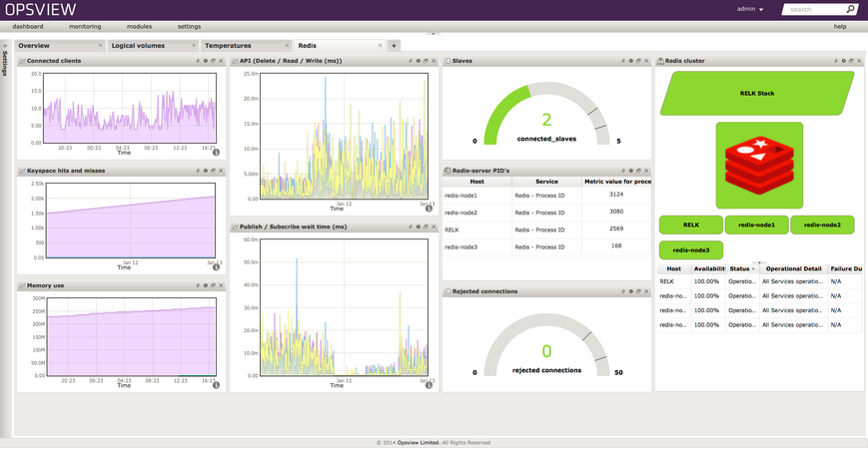Open gear settings for Slaves panel

pos(631,61)
